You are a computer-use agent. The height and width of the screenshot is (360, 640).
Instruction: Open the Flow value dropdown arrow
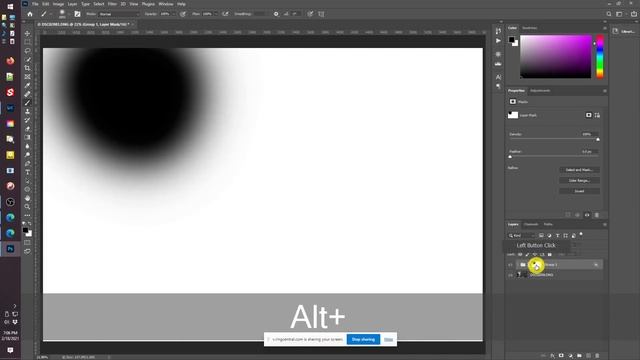click(216, 14)
